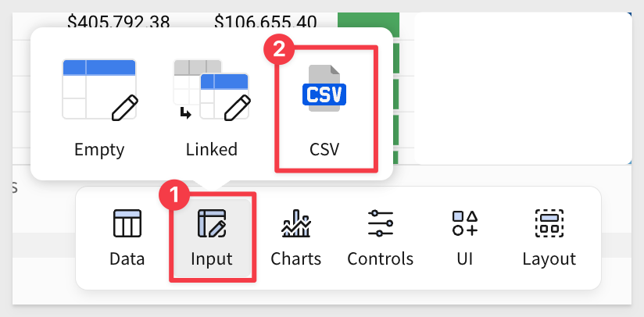Click the "Data" text label

point(127,258)
